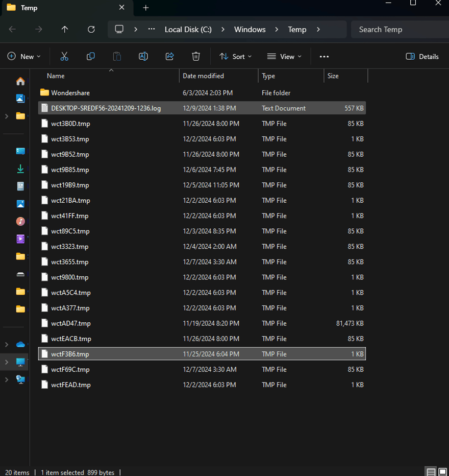Click the Rename icon in toolbar
The width and height of the screenshot is (449, 476).
[x=143, y=57]
